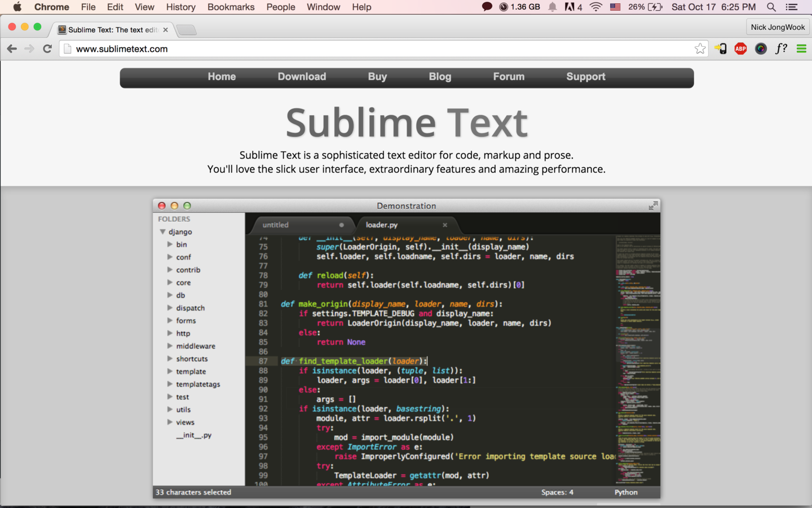This screenshot has width=812, height=508.
Task: Open the Forum link in the navigation bar
Action: (509, 77)
